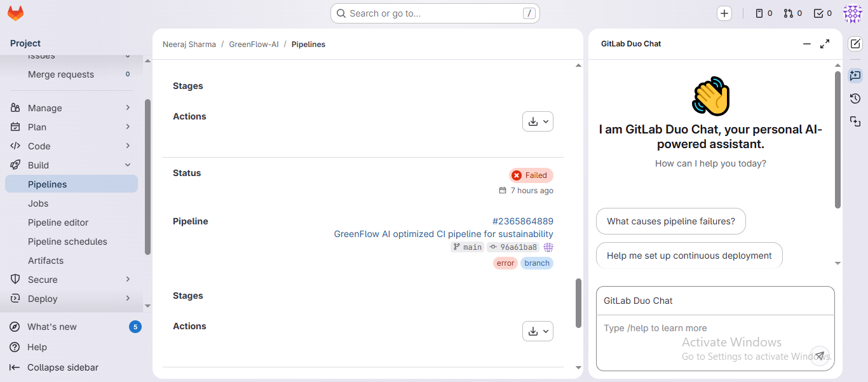Open upper Actions download artifacts dropdown
This screenshot has height=382, width=868.
tap(538, 121)
